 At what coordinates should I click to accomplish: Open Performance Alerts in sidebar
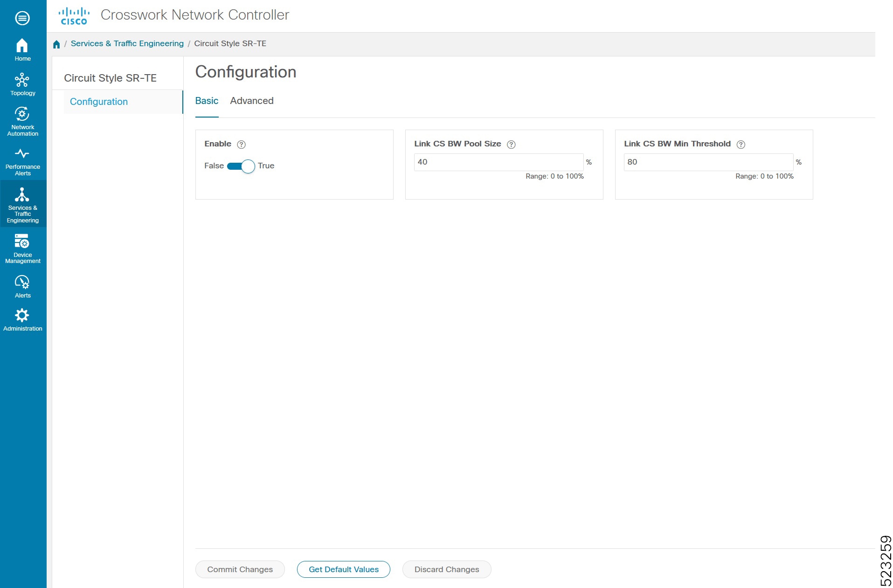pyautogui.click(x=22, y=162)
